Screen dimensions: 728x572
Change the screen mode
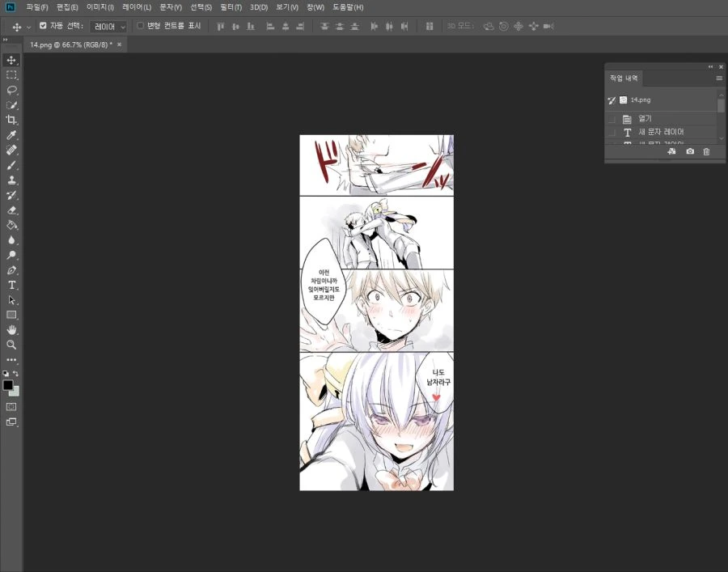[11, 422]
